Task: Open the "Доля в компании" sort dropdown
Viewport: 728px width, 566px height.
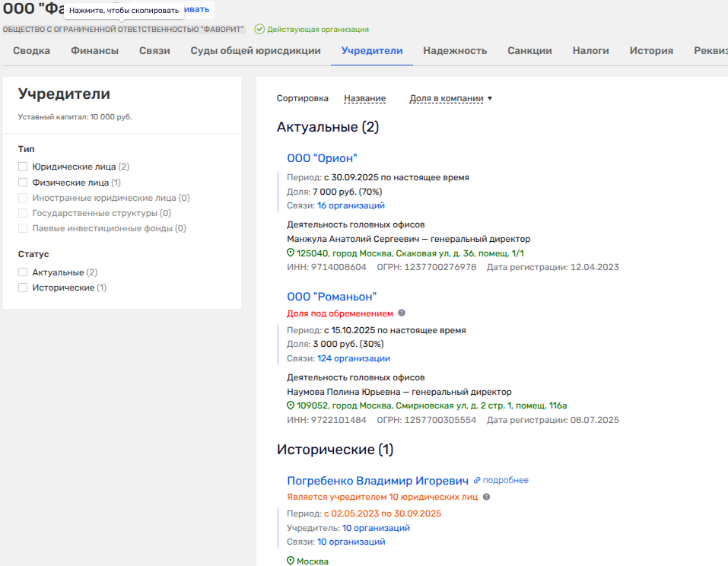Action: pyautogui.click(x=450, y=98)
